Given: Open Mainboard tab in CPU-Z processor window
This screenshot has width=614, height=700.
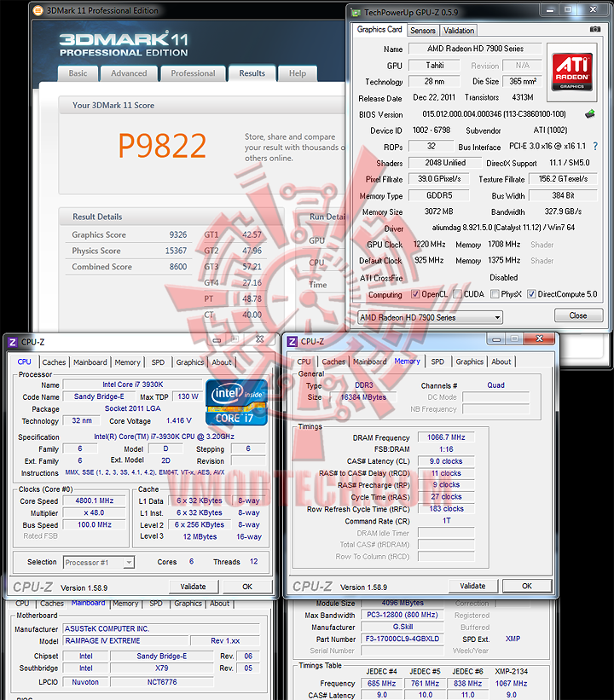Looking at the screenshot, I should click(90, 362).
